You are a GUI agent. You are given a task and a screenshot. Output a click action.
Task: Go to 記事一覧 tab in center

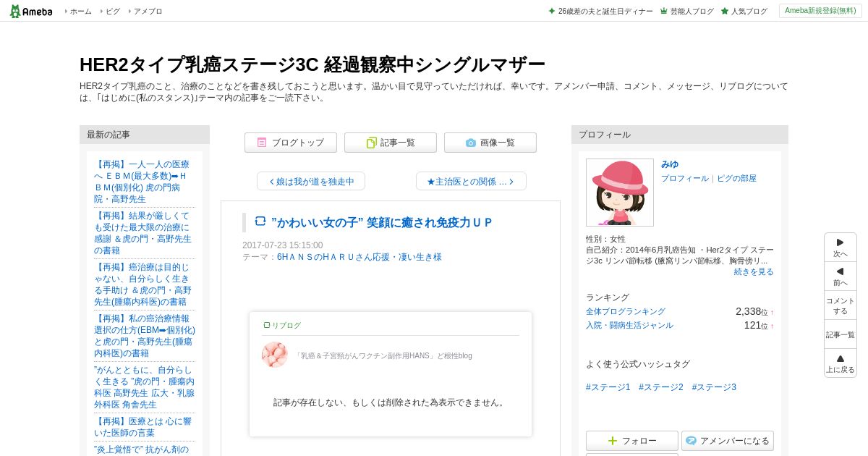391,143
